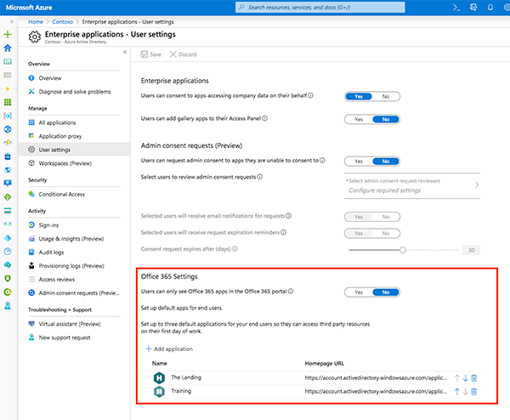Adjust consent request expiry slider handle

click(403, 250)
